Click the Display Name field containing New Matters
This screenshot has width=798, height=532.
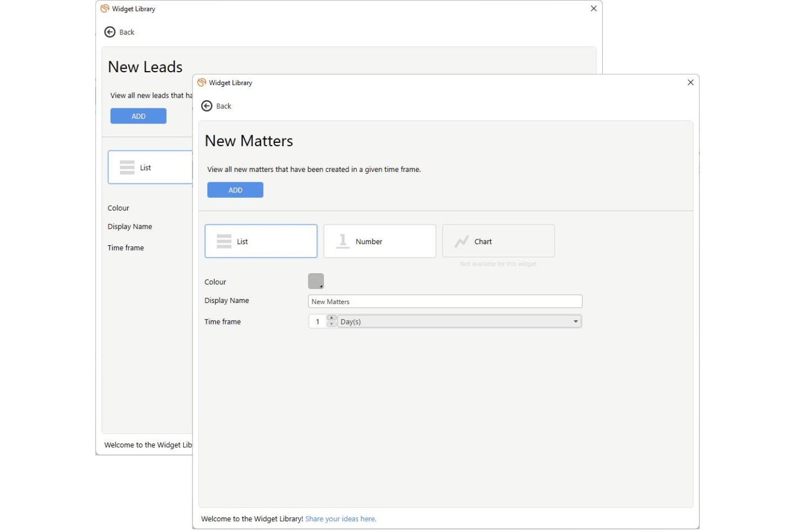tap(445, 302)
